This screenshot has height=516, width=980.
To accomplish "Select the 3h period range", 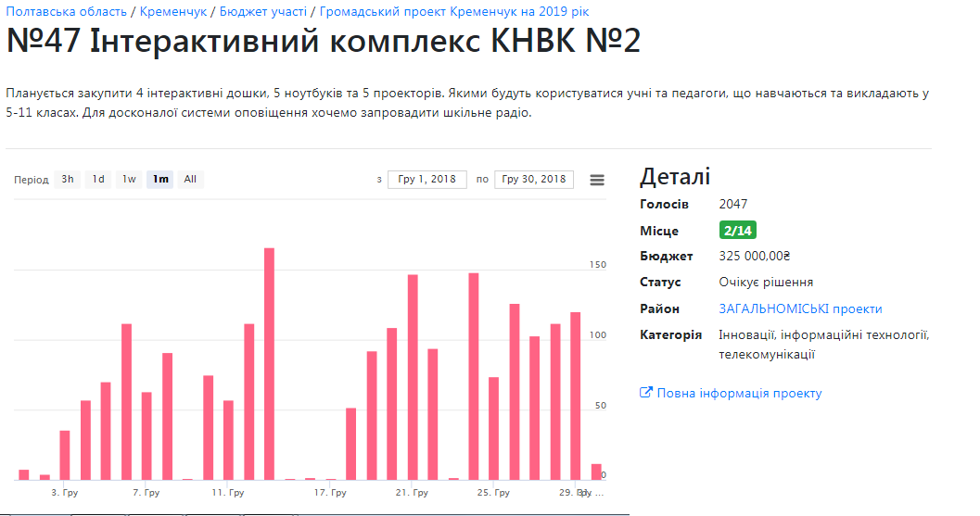I will click(x=68, y=180).
